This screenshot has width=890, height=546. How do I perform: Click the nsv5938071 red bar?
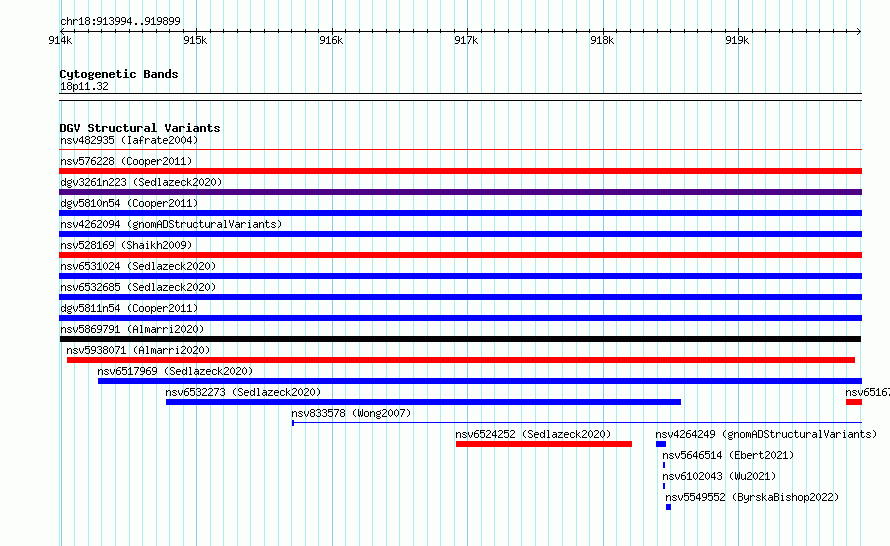pyautogui.click(x=461, y=360)
